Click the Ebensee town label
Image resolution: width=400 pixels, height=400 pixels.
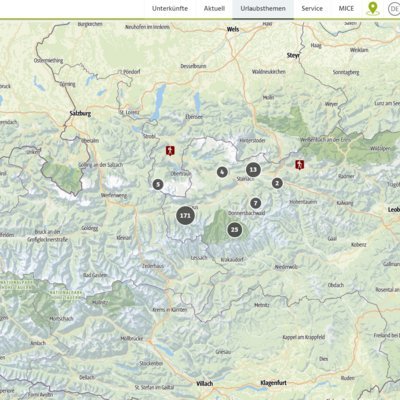(194, 117)
